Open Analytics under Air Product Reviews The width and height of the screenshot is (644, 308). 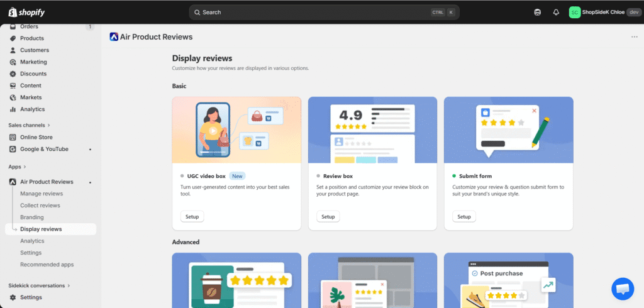[32, 241]
